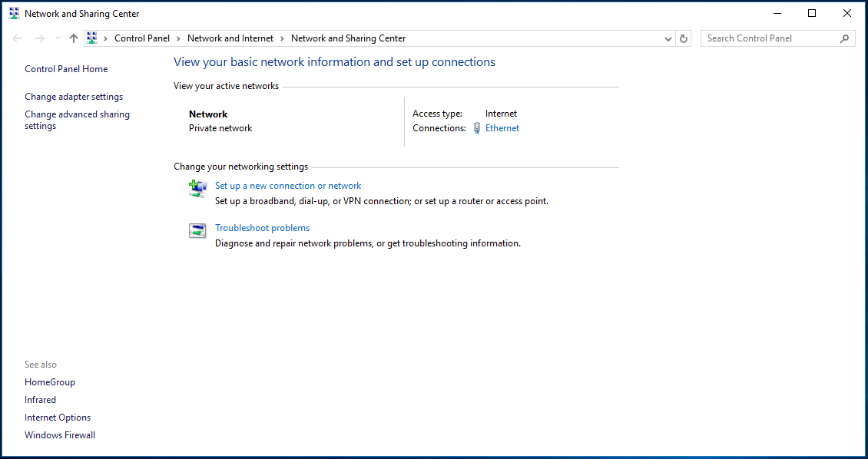Go back with the left arrow button

[x=17, y=38]
